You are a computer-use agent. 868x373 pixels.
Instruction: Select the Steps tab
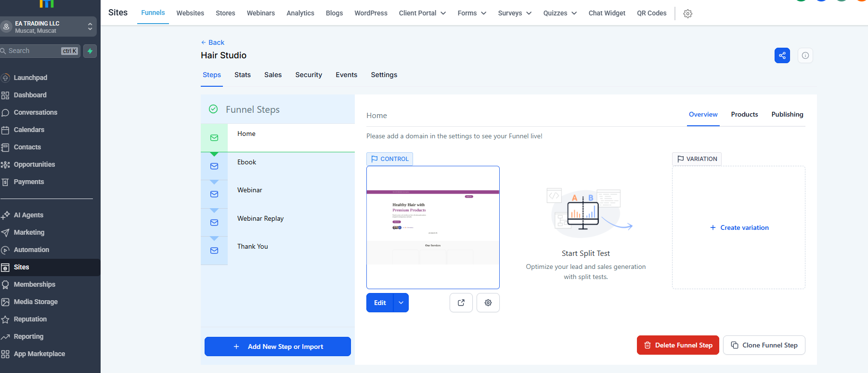click(x=212, y=75)
